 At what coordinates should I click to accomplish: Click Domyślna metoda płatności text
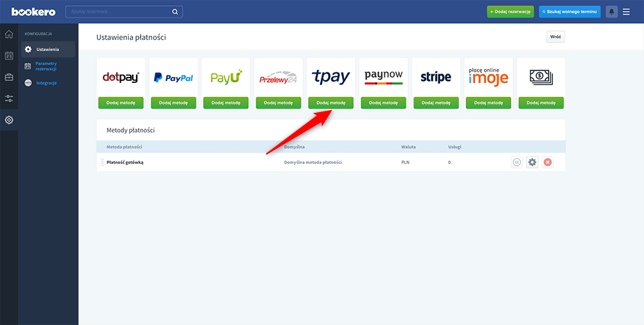click(x=313, y=162)
